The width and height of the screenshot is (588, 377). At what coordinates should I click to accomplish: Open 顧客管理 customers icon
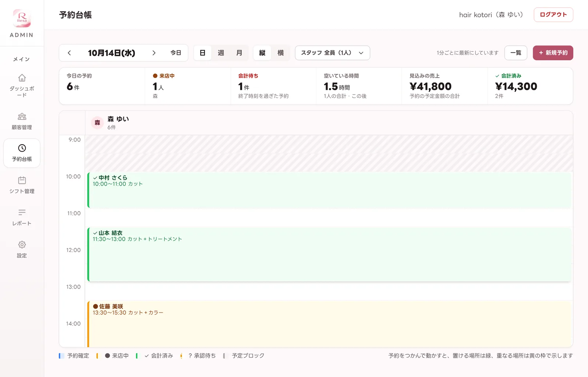[22, 117]
